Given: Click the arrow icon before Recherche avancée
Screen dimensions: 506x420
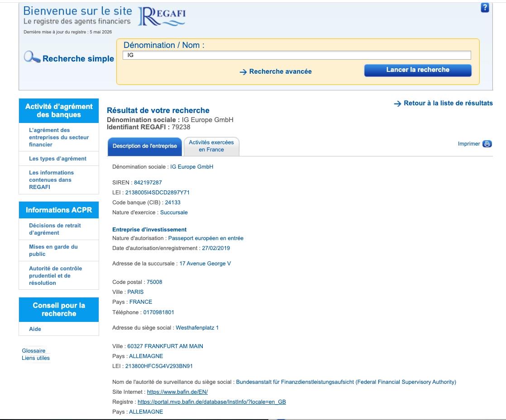Looking at the screenshot, I should (243, 72).
